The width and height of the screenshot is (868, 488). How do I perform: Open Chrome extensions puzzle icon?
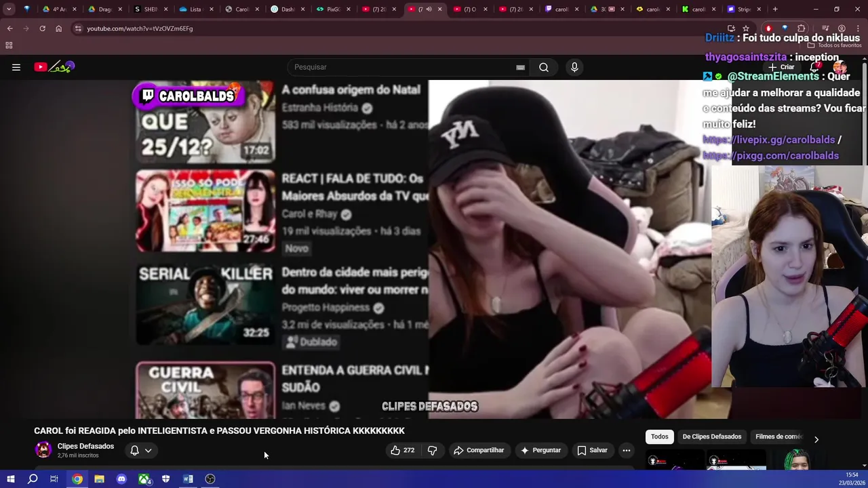[x=802, y=28]
